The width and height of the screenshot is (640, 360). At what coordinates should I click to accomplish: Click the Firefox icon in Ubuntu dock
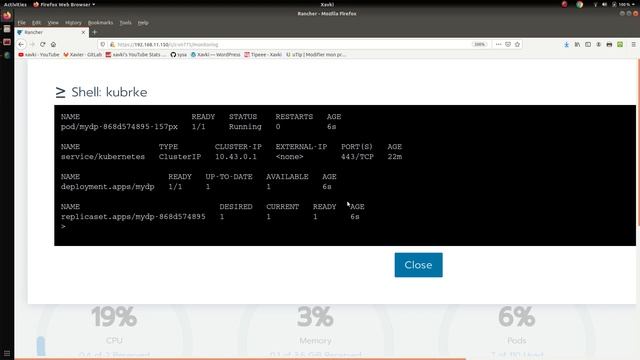tap(7, 16)
